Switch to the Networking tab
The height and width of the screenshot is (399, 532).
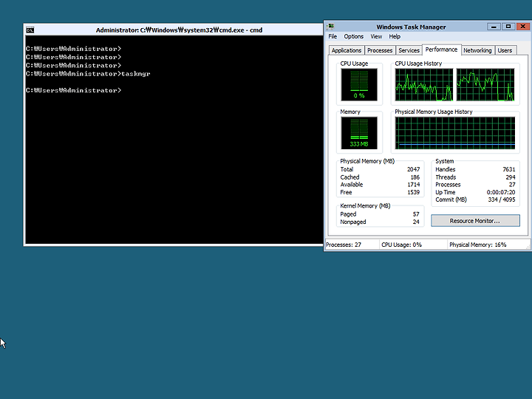pos(477,50)
